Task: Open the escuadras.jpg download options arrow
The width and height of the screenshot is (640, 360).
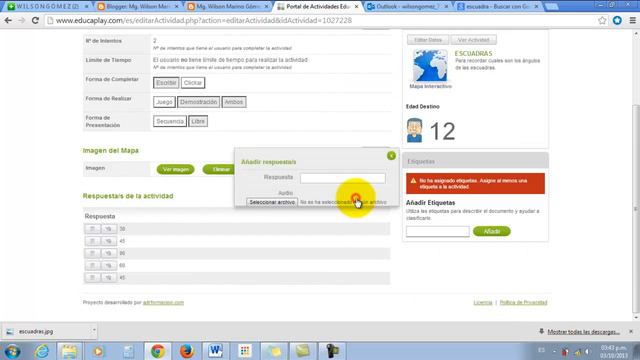Action: [x=94, y=330]
